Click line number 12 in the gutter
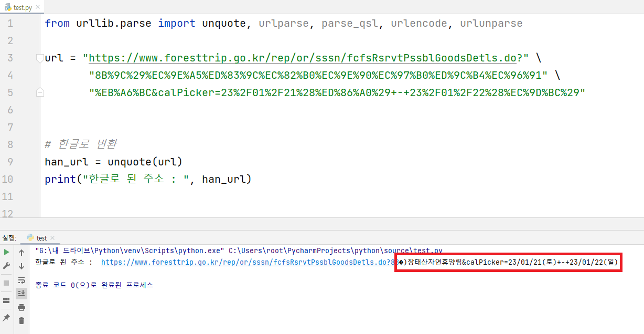Screen dimensions: 644x334 pos(7,213)
